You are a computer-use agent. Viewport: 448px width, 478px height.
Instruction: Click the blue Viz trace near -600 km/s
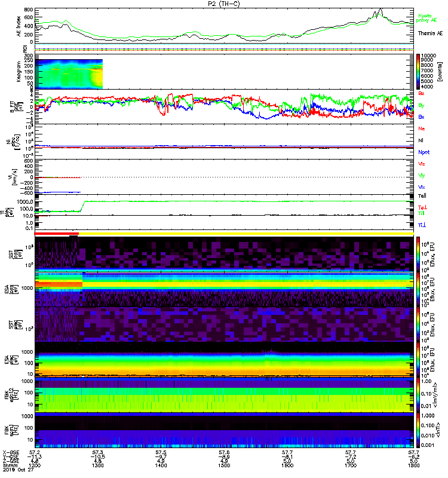58,192
